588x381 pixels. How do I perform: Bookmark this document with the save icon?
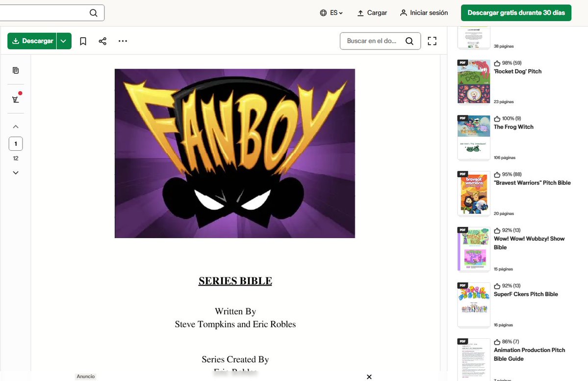[x=83, y=41]
